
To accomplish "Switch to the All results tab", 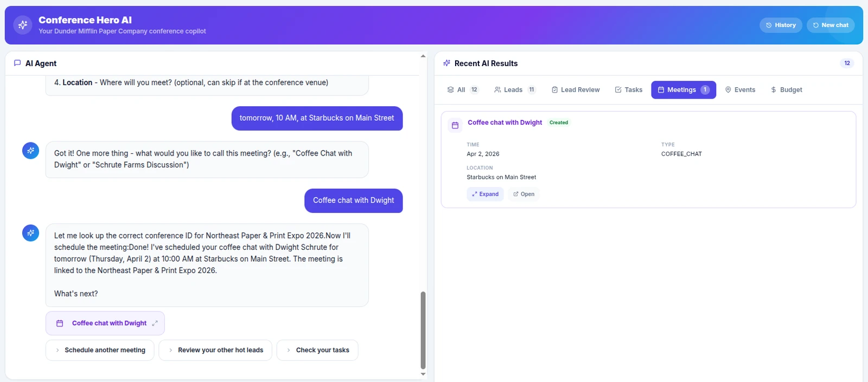I will 462,90.
